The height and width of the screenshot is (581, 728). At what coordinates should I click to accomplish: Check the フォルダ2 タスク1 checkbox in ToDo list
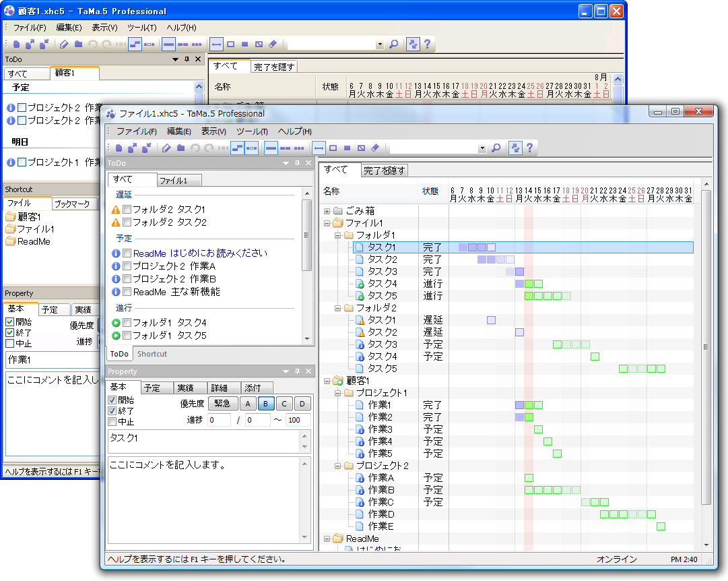pos(127,210)
